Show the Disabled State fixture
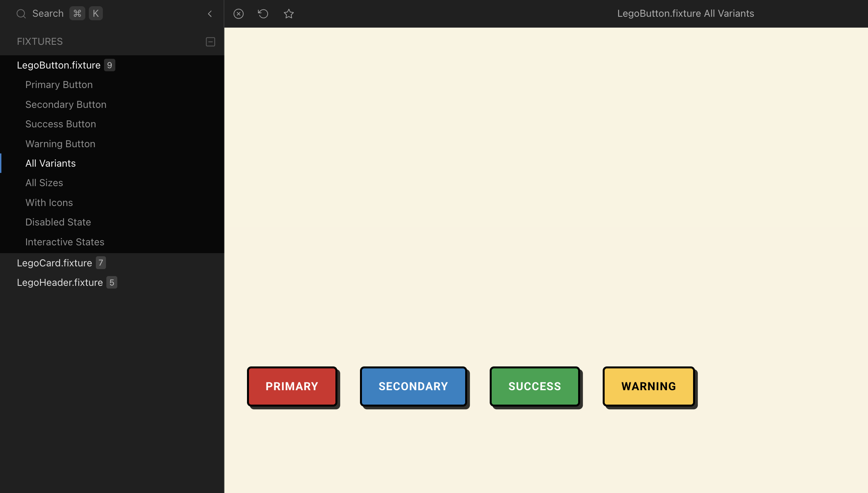 click(58, 222)
